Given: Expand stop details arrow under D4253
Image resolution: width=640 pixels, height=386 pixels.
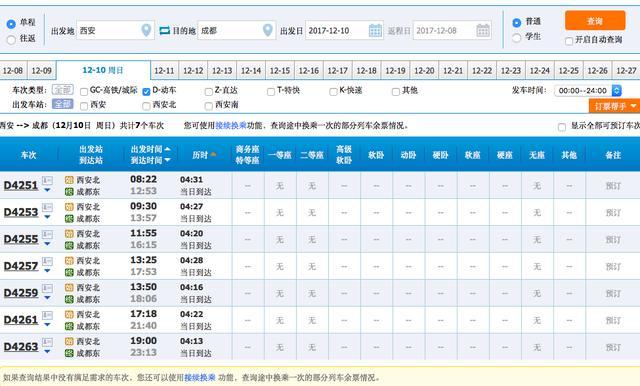Looking at the screenshot, I should pyautogui.click(x=47, y=217).
